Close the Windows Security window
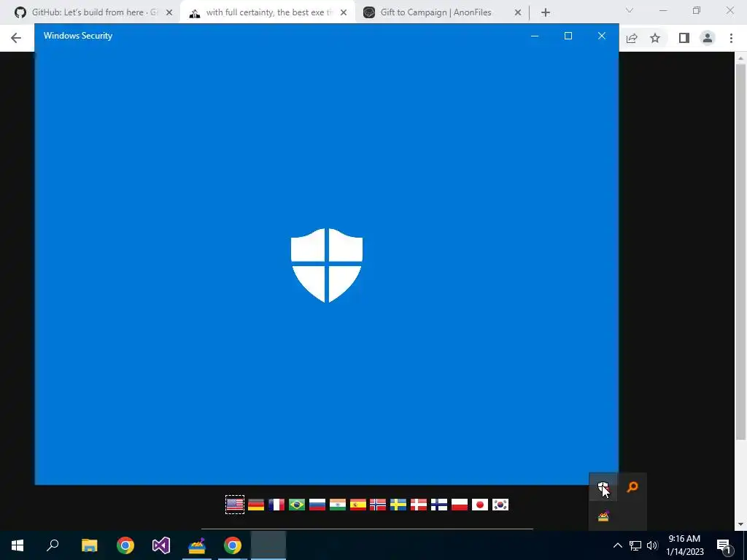 [602, 36]
